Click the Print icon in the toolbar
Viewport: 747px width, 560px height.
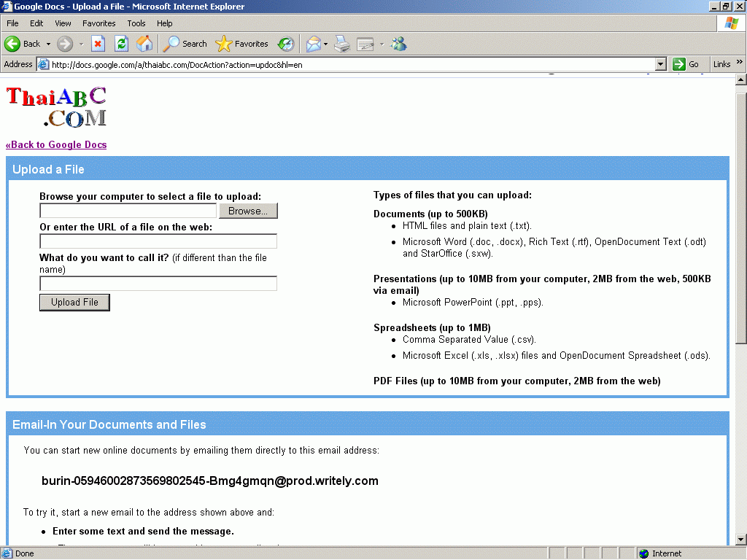click(x=342, y=44)
